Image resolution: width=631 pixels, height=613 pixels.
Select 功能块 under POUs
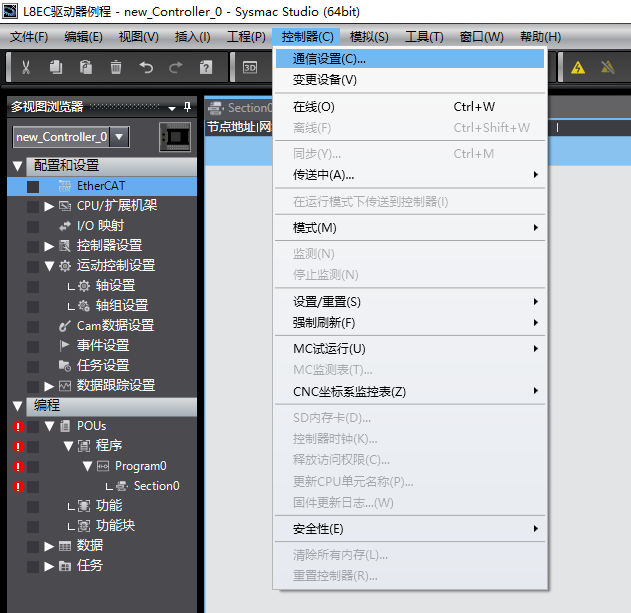[115, 526]
